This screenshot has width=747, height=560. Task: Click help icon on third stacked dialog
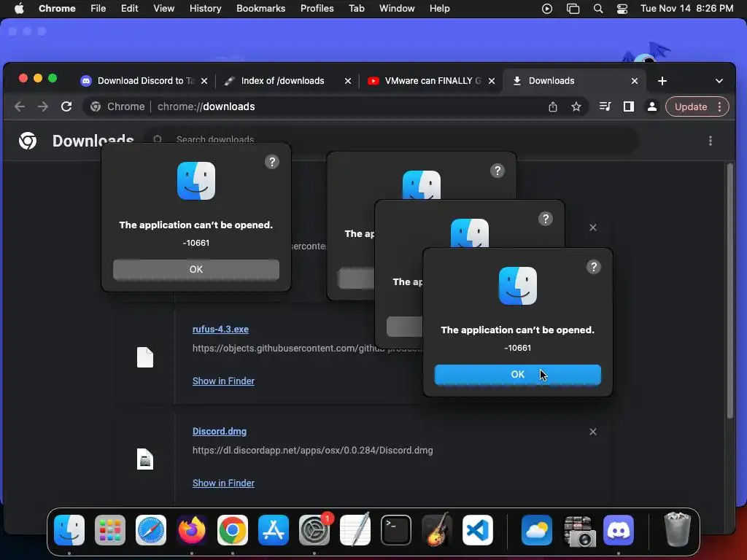545,219
